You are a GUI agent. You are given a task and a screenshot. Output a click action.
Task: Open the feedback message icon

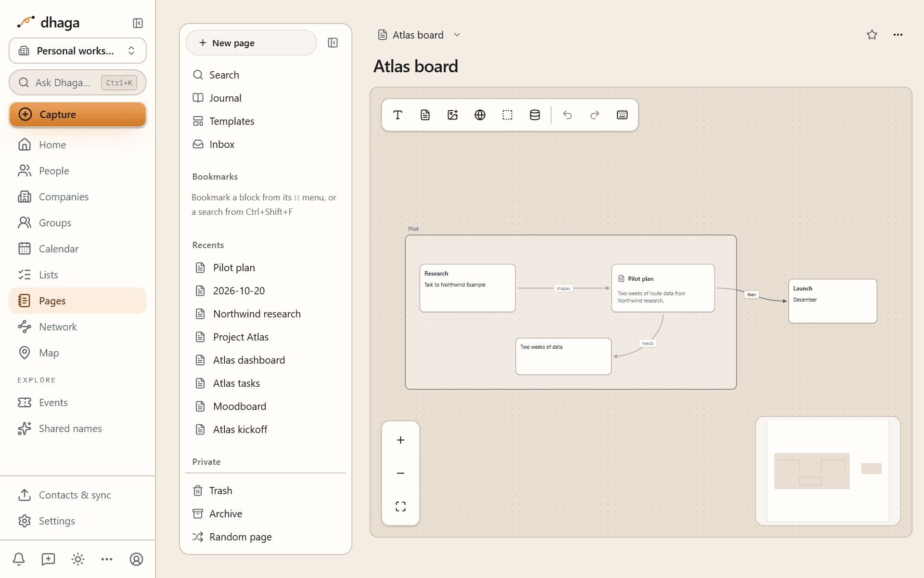48,559
